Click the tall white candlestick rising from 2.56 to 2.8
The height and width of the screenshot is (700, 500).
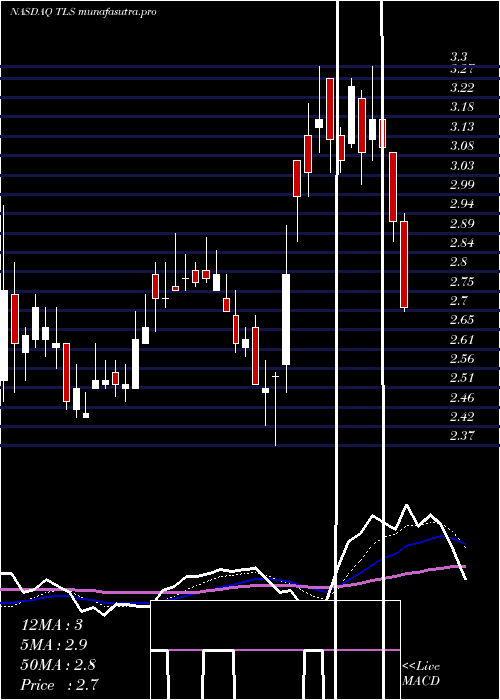(x=286, y=319)
